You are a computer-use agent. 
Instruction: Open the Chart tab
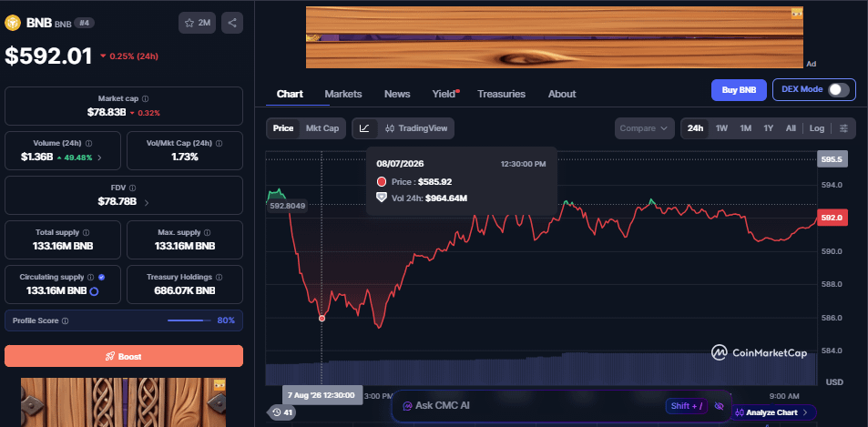coord(290,94)
